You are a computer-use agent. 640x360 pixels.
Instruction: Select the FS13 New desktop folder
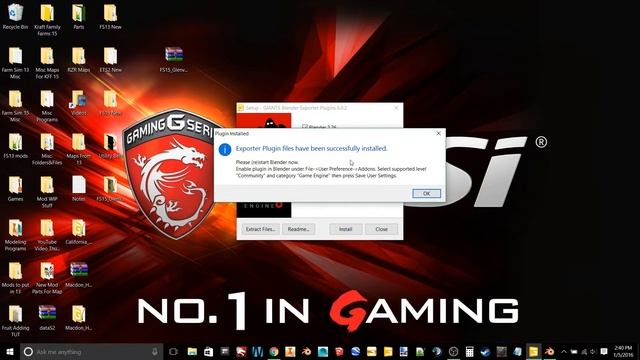(x=110, y=17)
